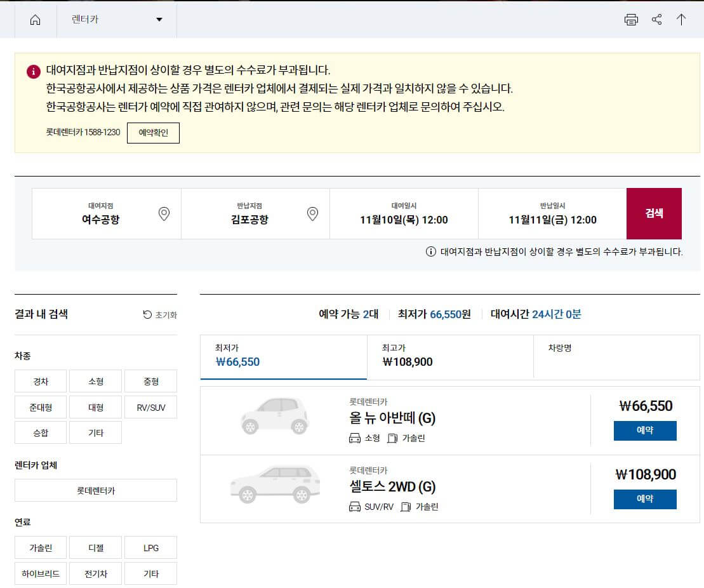Click the location pin next to 여수공항

(163, 214)
